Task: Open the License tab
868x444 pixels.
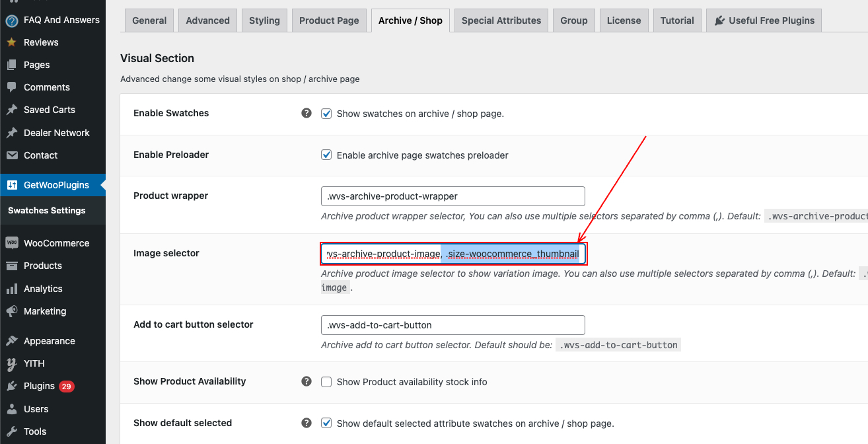Action: tap(624, 20)
